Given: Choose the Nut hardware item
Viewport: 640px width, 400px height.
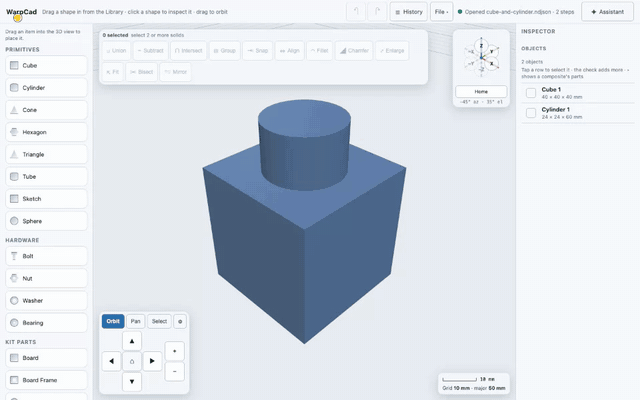Looking at the screenshot, I should coord(46,278).
